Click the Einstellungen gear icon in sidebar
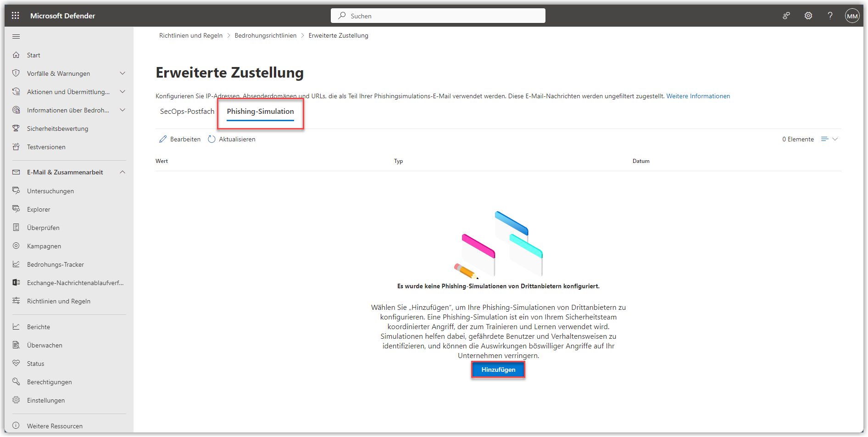This screenshot has height=437, width=868. (16, 400)
